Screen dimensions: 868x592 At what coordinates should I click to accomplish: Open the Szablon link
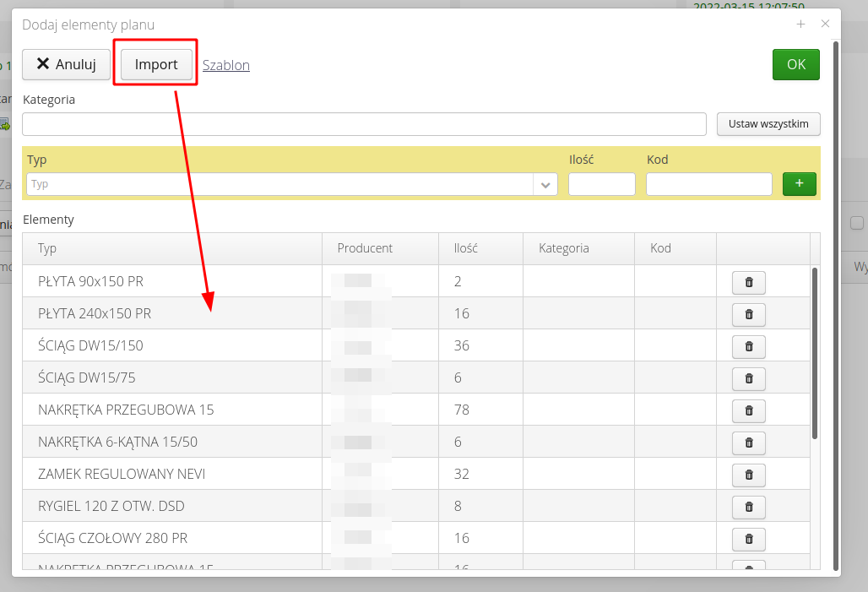click(x=225, y=64)
